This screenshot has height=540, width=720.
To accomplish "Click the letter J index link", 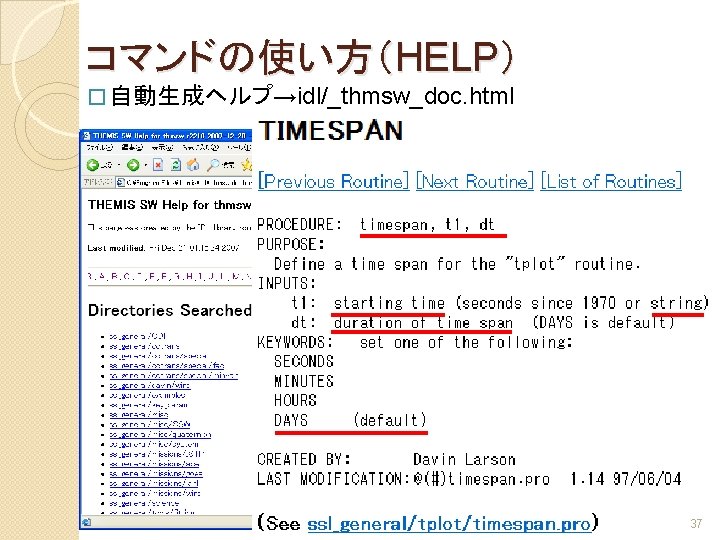I will (x=211, y=276).
